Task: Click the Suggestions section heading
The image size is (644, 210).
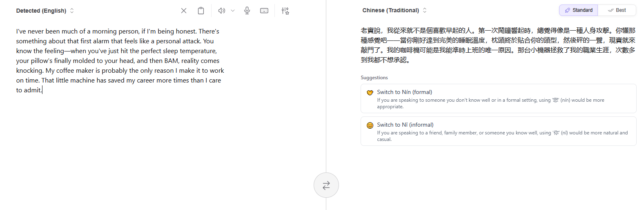Action: (374, 78)
